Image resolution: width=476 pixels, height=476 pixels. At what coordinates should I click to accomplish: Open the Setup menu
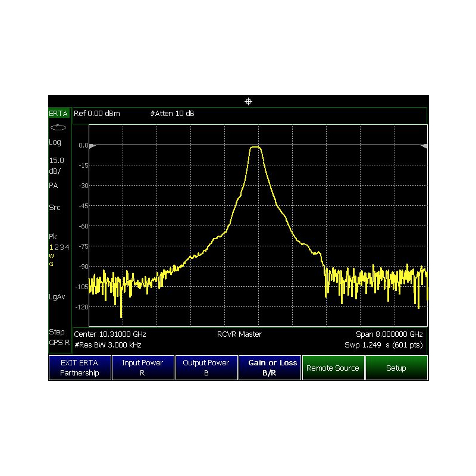coord(396,368)
